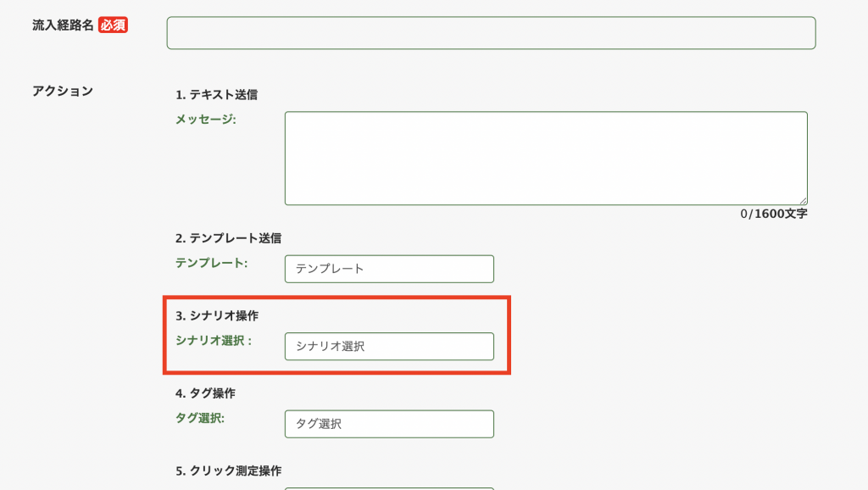Open the シナリオ選択 dropdown
Image resolution: width=868 pixels, height=490 pixels.
click(x=389, y=347)
